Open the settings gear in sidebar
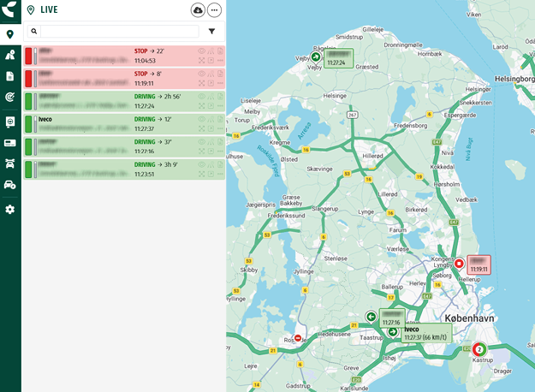The height and width of the screenshot is (392, 535). (x=10, y=209)
